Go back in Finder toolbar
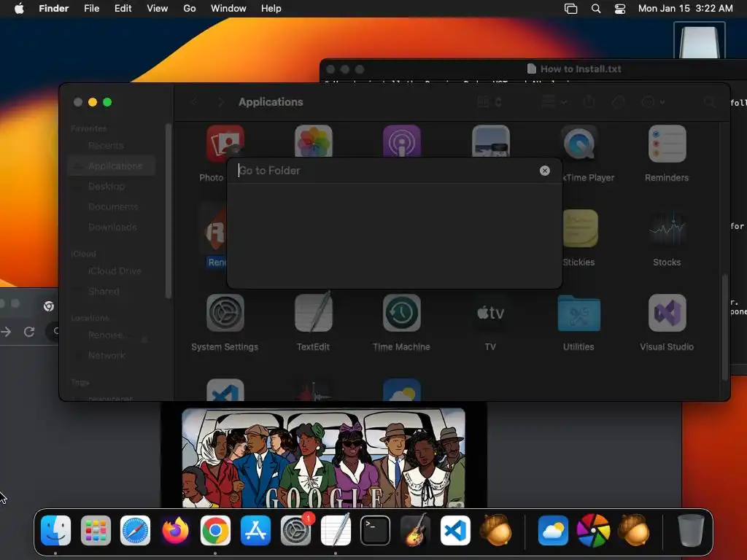Viewport: 747px width, 560px height. click(194, 102)
